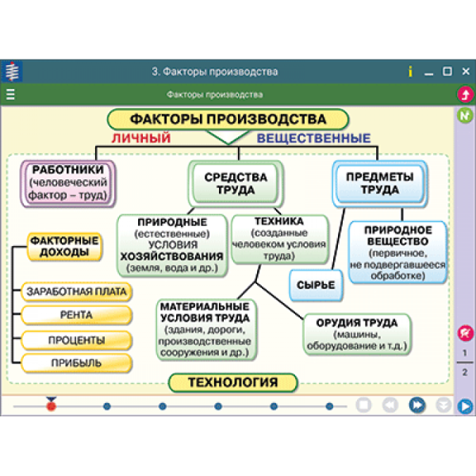This screenshot has width=476, height=476.
Task: Jump to second timeline dot
Action: coord(107,406)
